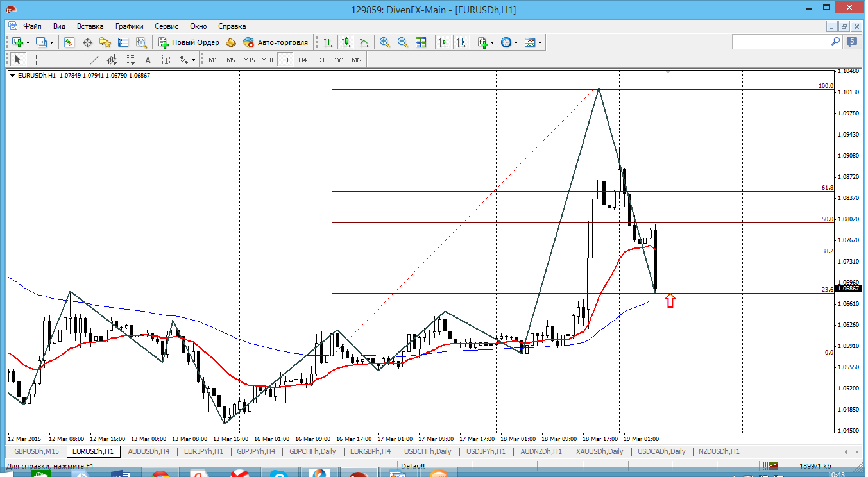Expand the Profiles dropdown arrow
Viewport: 868px width, 477px height.
pos(52,42)
